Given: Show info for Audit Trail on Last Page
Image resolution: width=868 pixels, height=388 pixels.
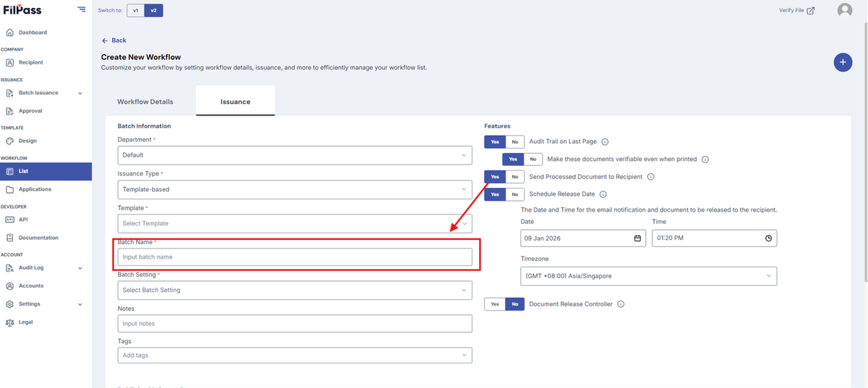Looking at the screenshot, I should point(605,142).
